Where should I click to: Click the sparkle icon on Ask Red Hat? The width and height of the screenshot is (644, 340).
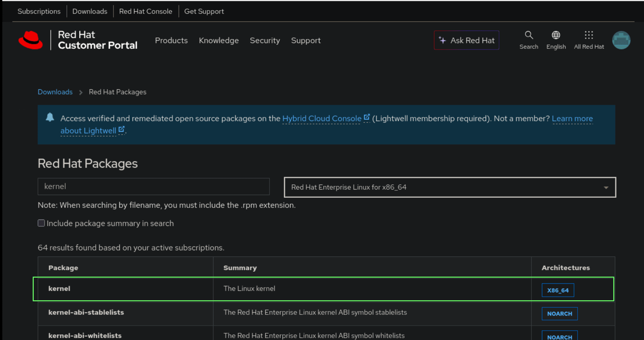coord(442,40)
